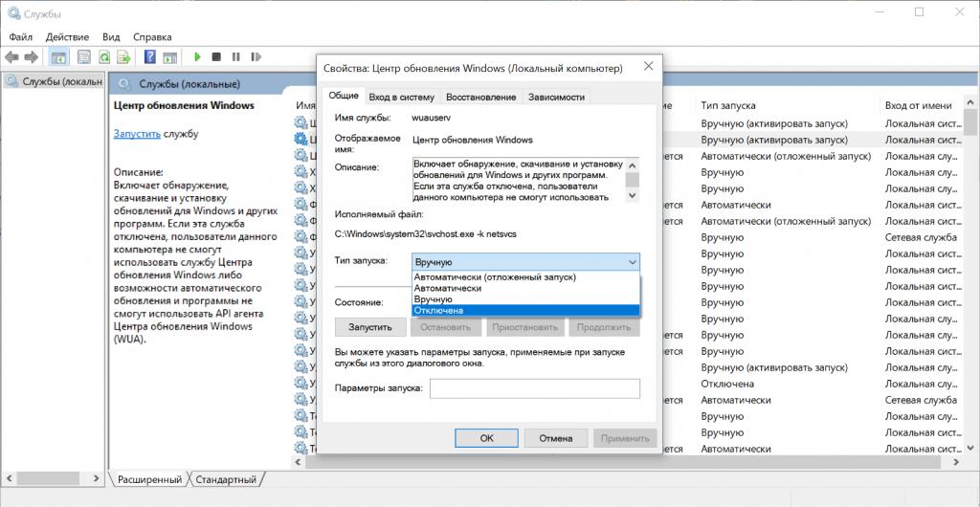Image resolution: width=980 pixels, height=507 pixels.
Task: Click the description box scrollbar down arrow
Action: tap(632, 195)
